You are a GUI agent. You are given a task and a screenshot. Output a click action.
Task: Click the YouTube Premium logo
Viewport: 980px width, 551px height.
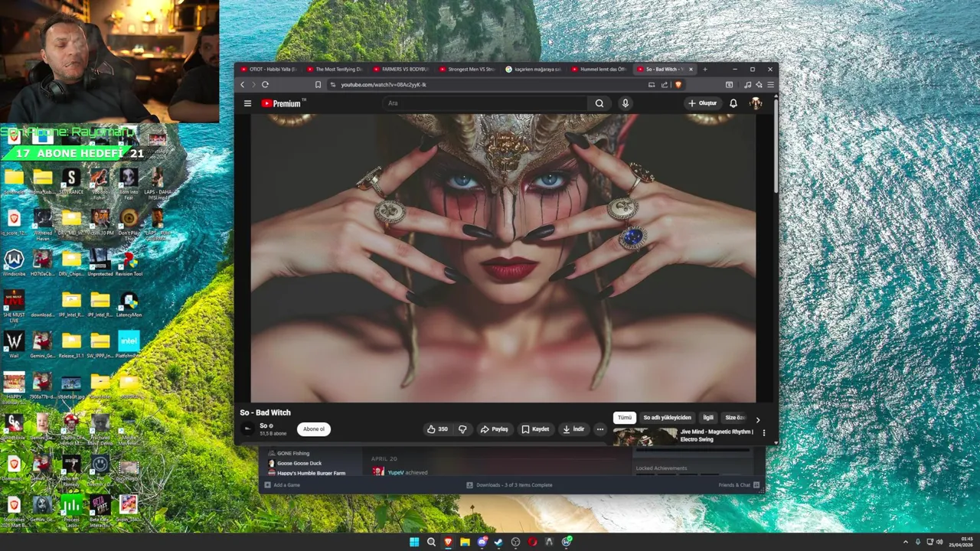pos(283,103)
